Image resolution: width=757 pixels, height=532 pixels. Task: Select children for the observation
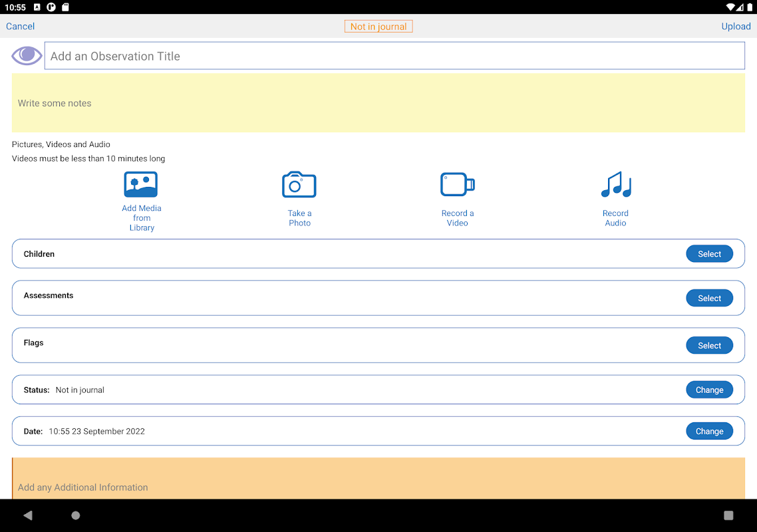click(709, 254)
